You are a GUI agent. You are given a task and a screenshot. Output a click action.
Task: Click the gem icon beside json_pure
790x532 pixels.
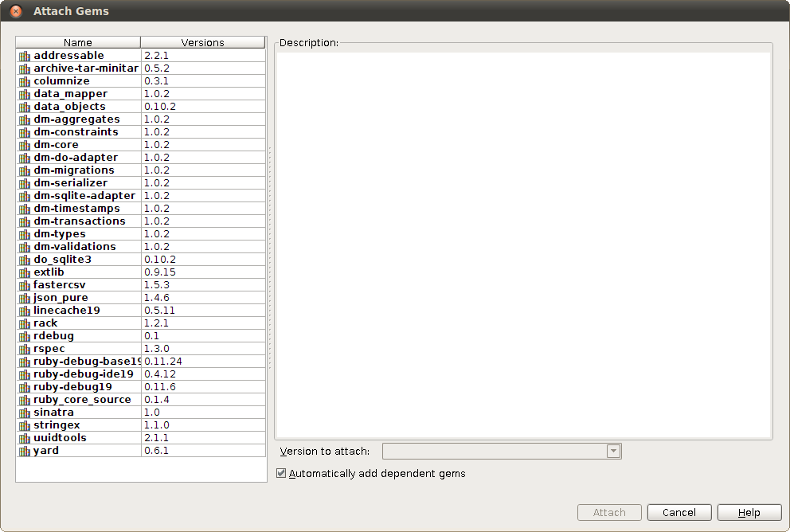click(25, 298)
